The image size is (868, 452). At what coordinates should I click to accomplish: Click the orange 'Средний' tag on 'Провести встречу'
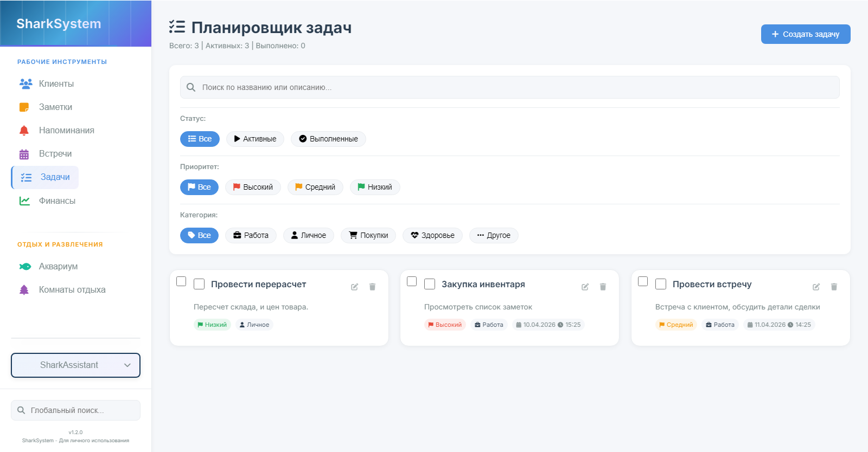coord(676,325)
